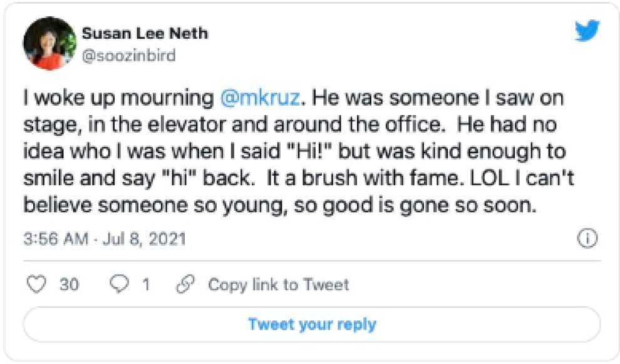Viewport: 620px width, 364px height.
Task: Open the @soozinbird handle
Action: pos(128,56)
